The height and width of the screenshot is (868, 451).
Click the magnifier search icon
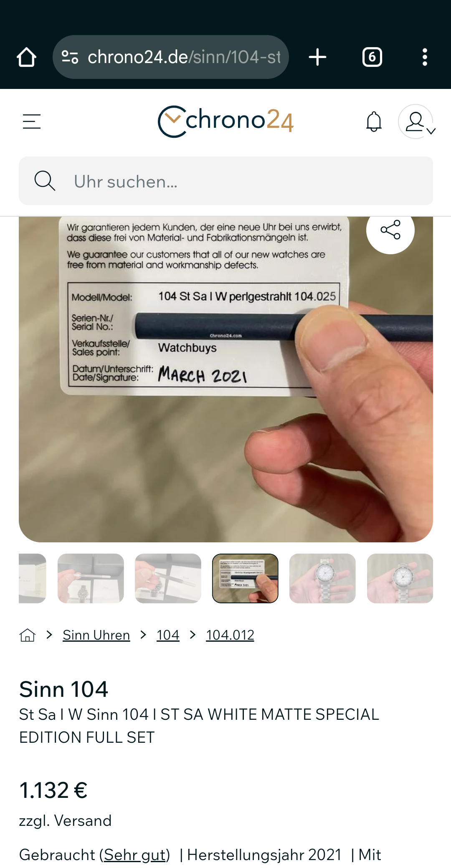45,181
